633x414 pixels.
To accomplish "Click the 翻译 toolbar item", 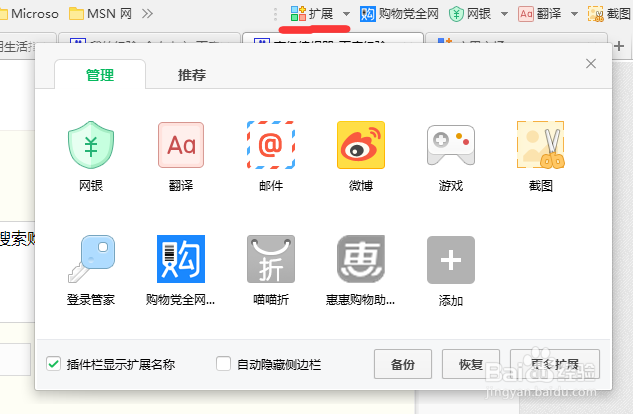I will [540, 14].
